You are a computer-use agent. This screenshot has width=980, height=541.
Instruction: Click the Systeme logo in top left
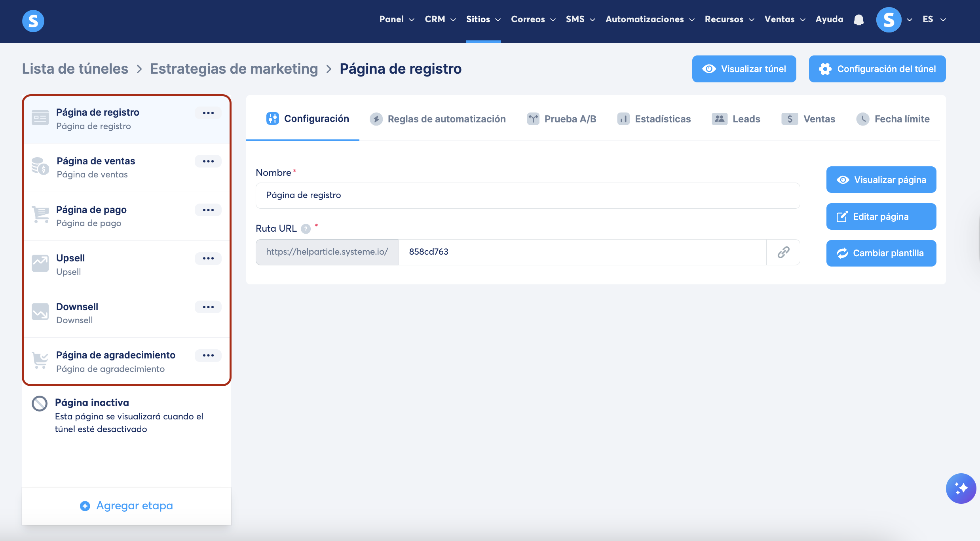pyautogui.click(x=33, y=21)
